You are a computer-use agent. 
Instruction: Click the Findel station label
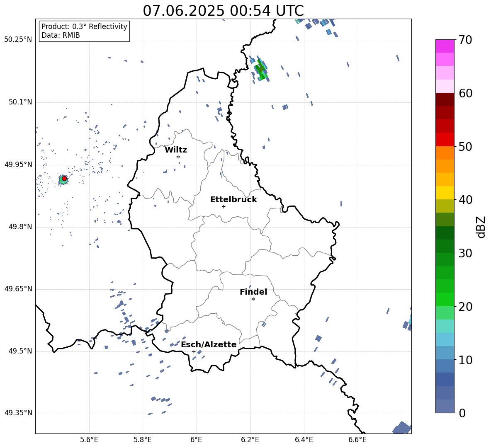[x=253, y=292]
